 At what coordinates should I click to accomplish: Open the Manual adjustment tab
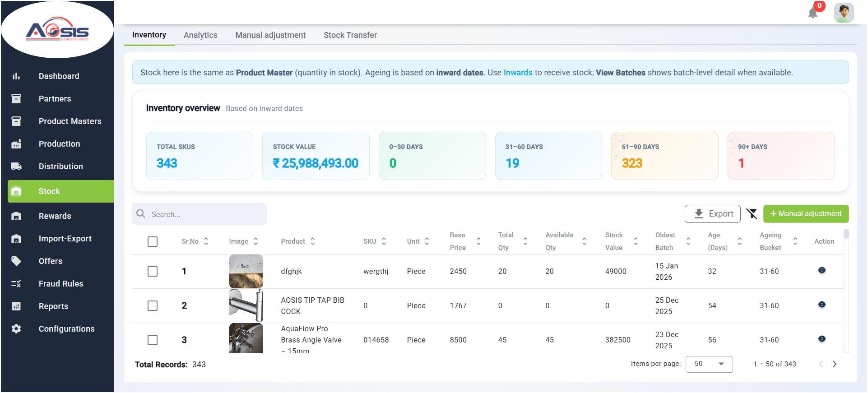270,35
